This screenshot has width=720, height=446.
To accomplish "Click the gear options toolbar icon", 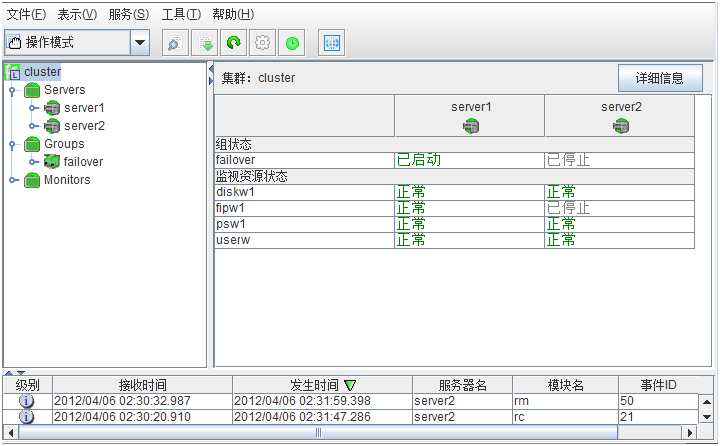I will (x=263, y=43).
